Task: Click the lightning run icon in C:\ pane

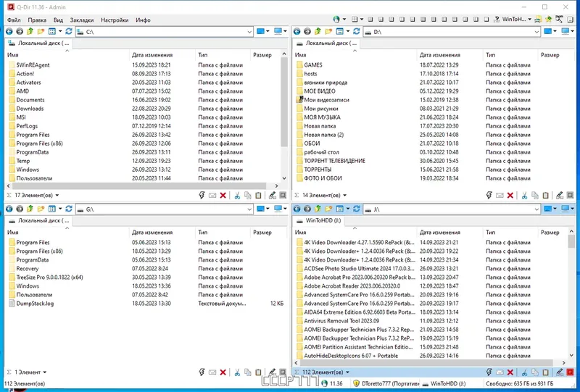Action: click(x=202, y=195)
